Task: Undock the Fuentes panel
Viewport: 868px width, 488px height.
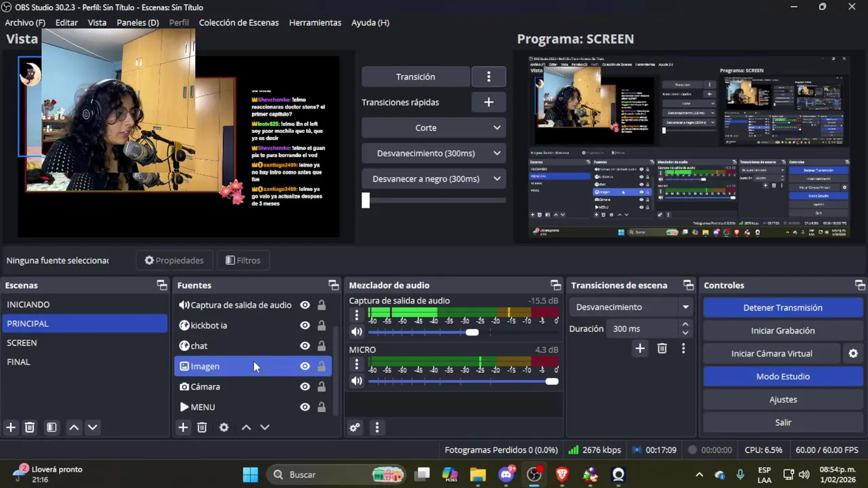Action: 333,285
